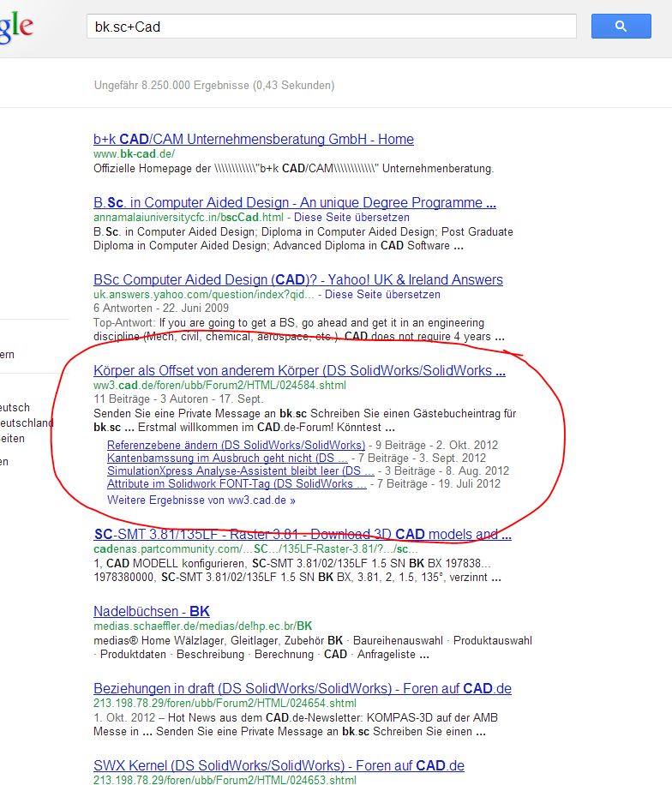Translate the uk.answers.yahoo.com page via 'Diese Seite übersetzen'
The image size is (672, 785).
382,295
